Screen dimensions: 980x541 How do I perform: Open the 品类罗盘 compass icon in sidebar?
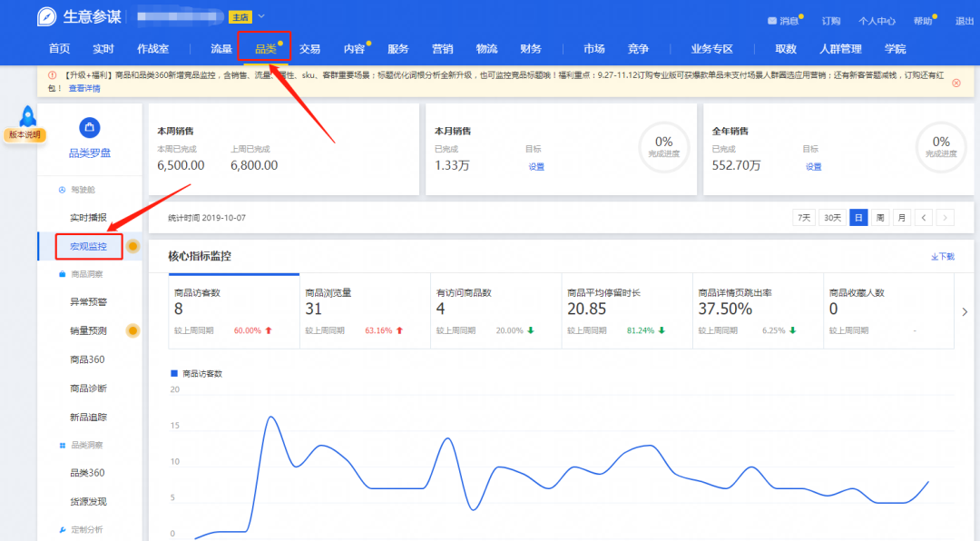(89, 129)
